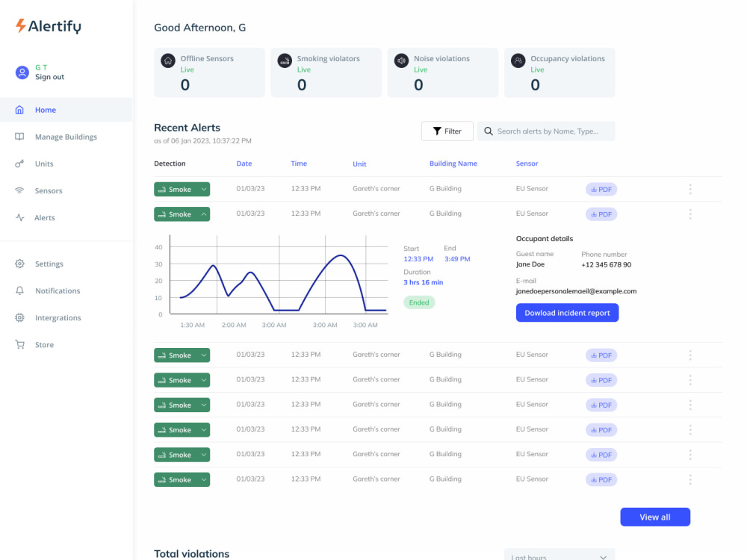747x560 pixels.
Task: Click the Ended status badge
Action: pyautogui.click(x=419, y=302)
